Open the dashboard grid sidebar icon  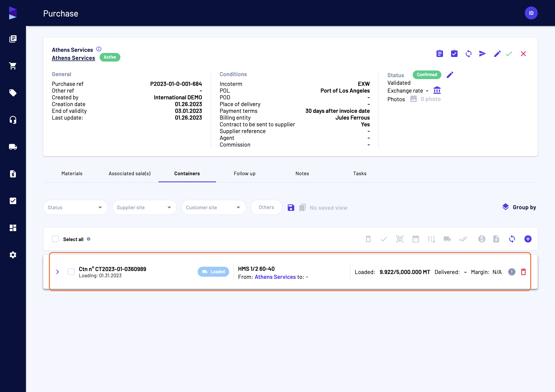coord(13,228)
